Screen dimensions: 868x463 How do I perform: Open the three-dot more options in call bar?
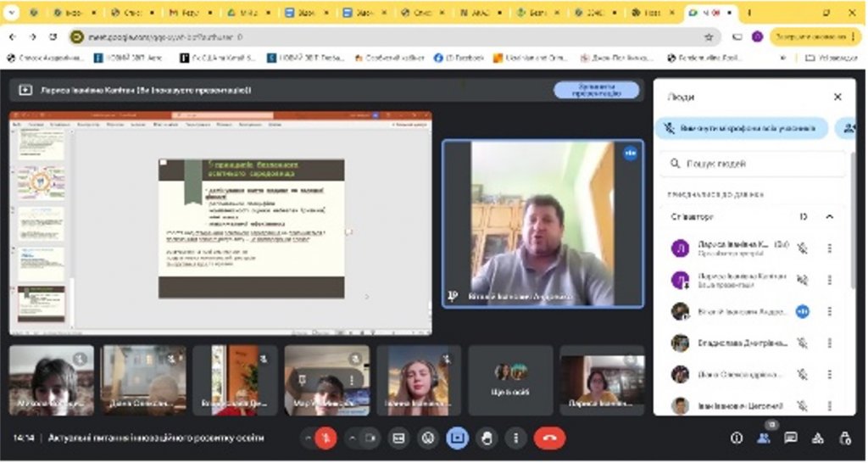click(515, 438)
